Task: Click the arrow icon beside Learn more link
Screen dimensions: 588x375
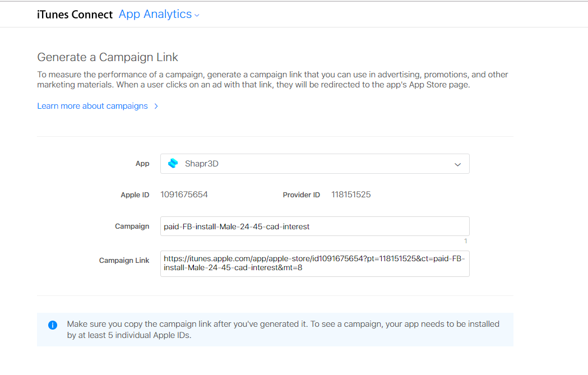Action: point(156,106)
